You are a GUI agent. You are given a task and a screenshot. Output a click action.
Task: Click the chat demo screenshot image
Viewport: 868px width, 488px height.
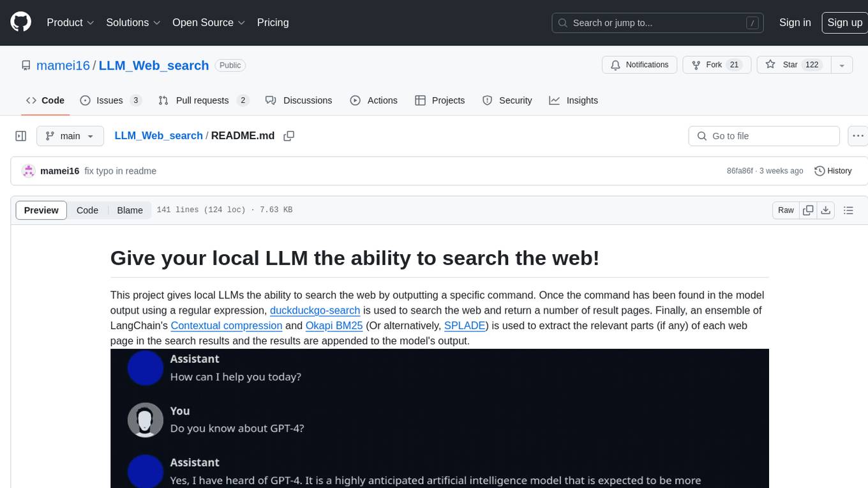coord(440,418)
